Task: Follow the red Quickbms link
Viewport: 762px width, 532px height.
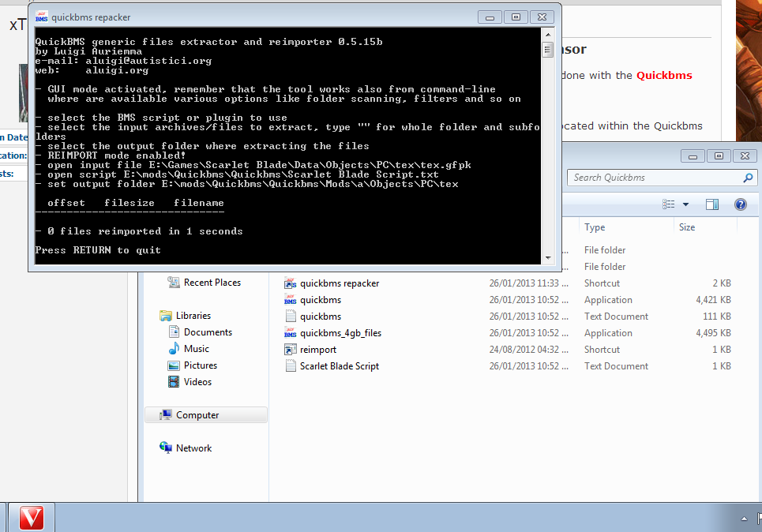Action: 664,76
